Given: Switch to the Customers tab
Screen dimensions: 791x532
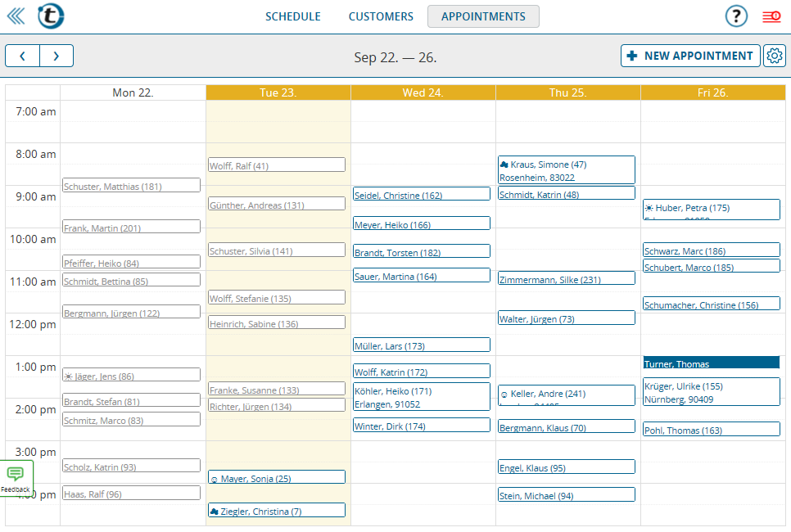Looking at the screenshot, I should point(381,16).
